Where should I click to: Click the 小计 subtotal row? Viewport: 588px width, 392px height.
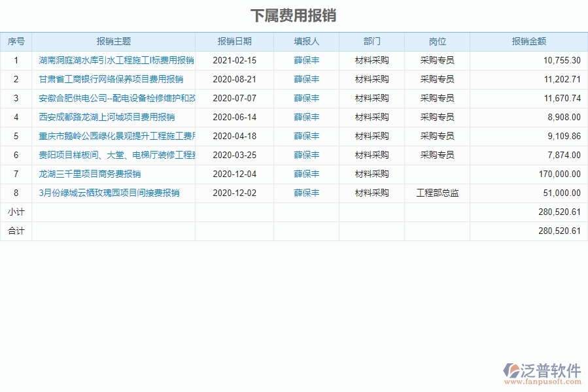(16, 212)
